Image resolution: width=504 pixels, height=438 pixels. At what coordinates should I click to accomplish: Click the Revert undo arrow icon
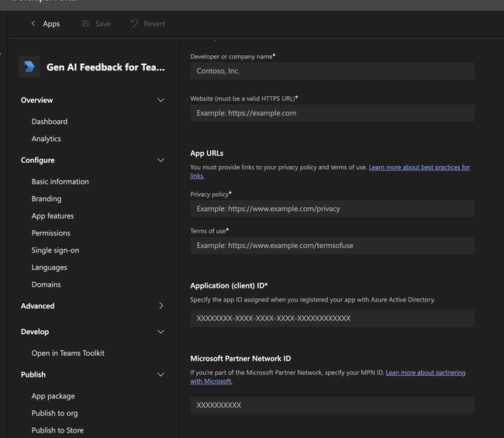click(x=134, y=24)
